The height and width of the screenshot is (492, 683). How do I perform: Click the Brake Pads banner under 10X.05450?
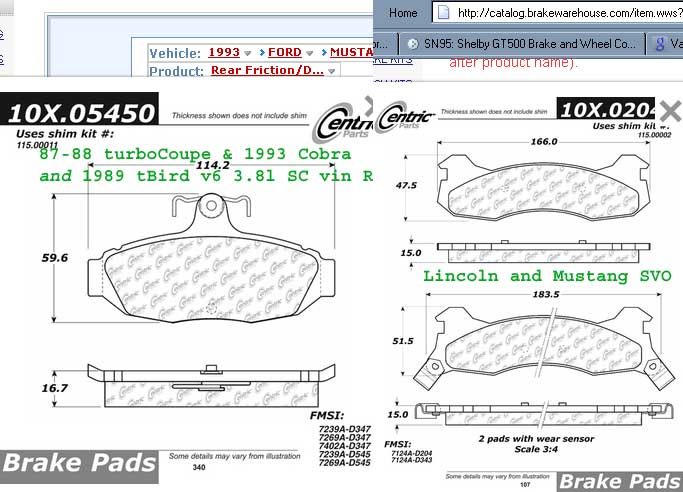[79, 466]
